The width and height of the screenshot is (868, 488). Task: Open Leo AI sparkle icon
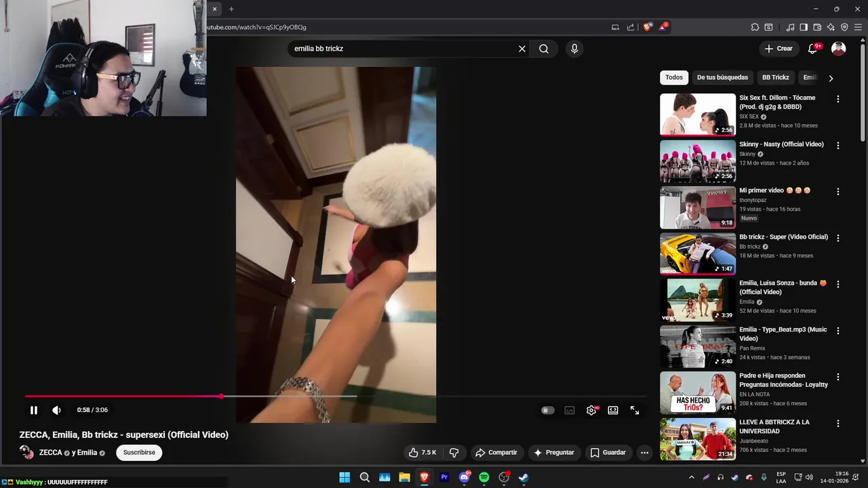coord(831,27)
